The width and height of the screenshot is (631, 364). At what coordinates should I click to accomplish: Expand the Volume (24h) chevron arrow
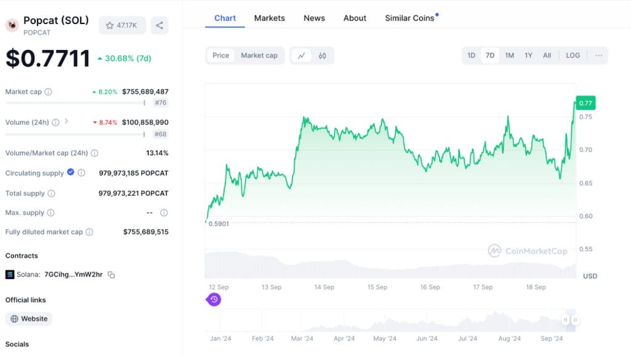pyautogui.click(x=66, y=122)
